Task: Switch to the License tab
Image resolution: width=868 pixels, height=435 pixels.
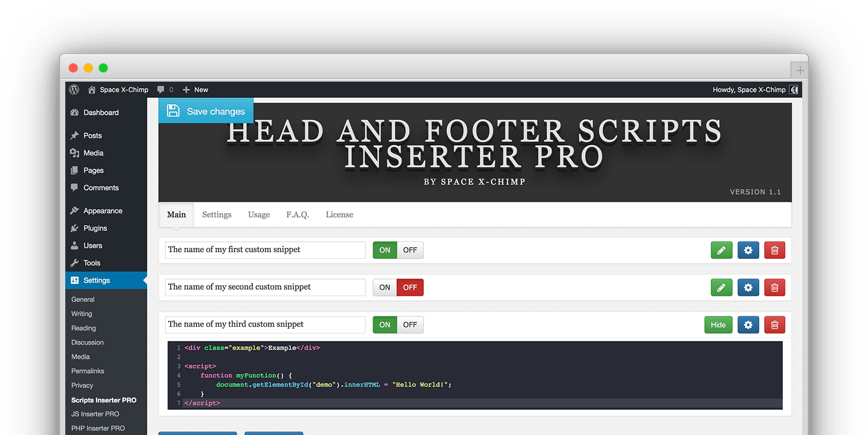Action: (339, 215)
